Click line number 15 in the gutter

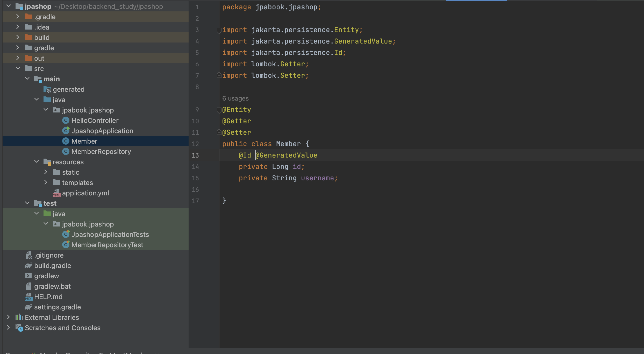coord(195,178)
